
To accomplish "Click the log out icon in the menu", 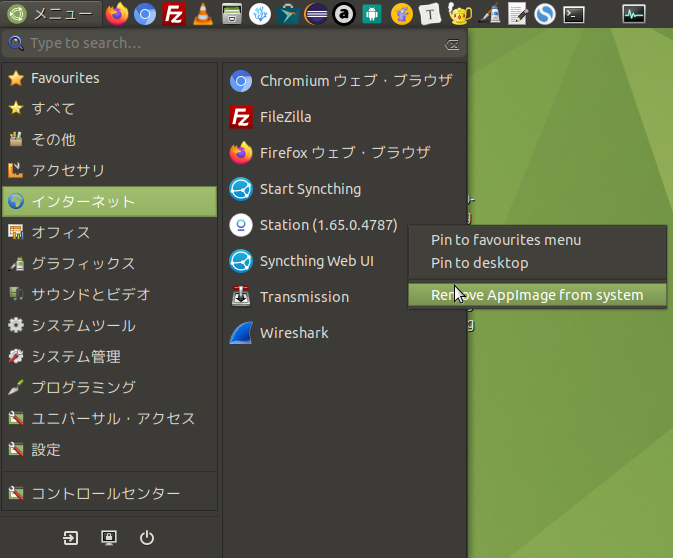I will [x=70, y=537].
